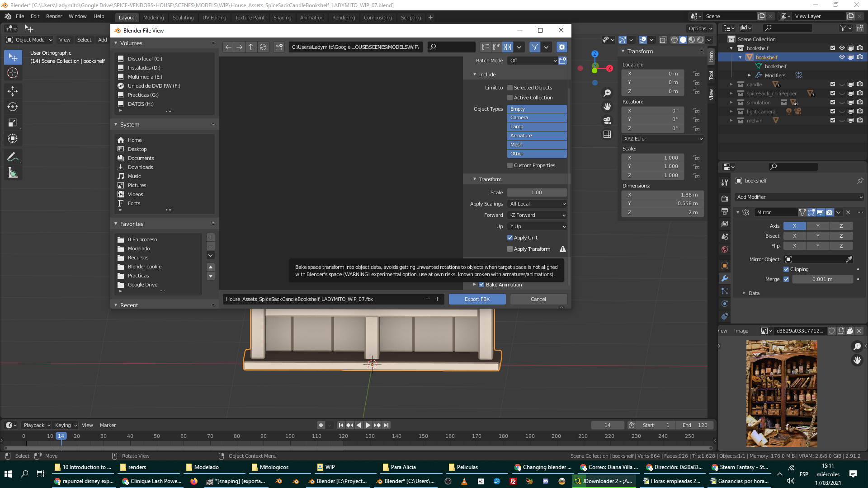Select the Annotate pencil tool
The image size is (868, 488).
(13, 157)
